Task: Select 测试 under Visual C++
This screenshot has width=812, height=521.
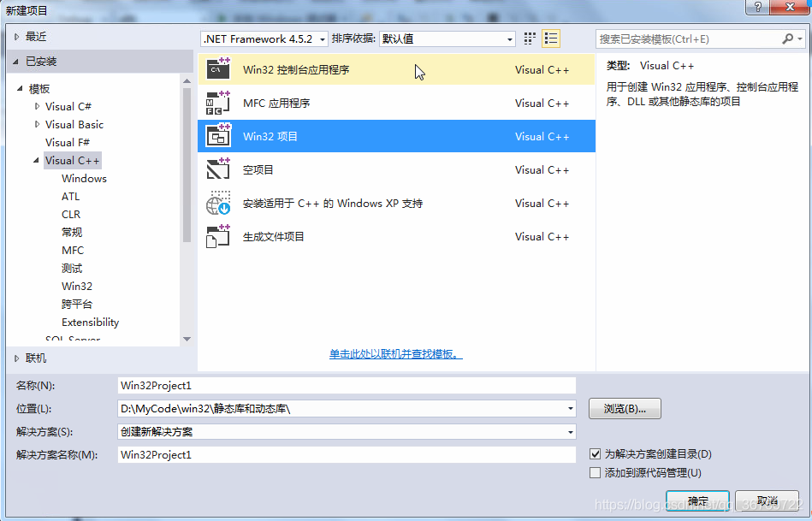Action: point(72,269)
